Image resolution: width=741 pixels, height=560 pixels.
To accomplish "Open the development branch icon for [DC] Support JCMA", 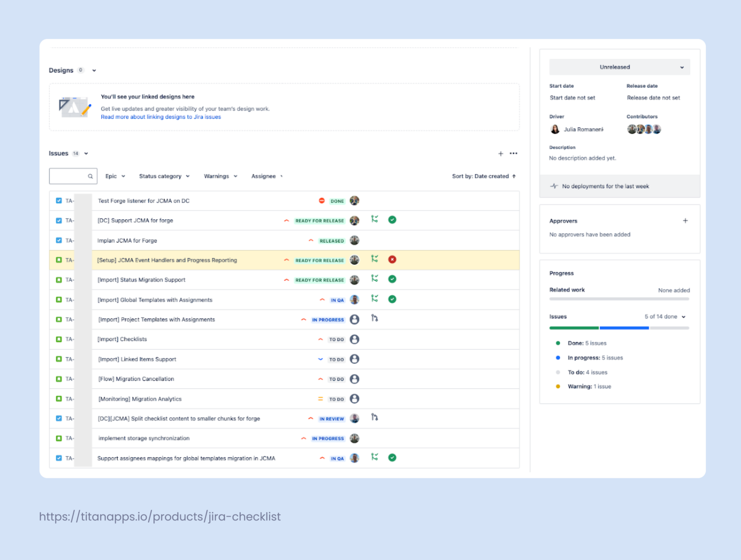I will point(375,219).
